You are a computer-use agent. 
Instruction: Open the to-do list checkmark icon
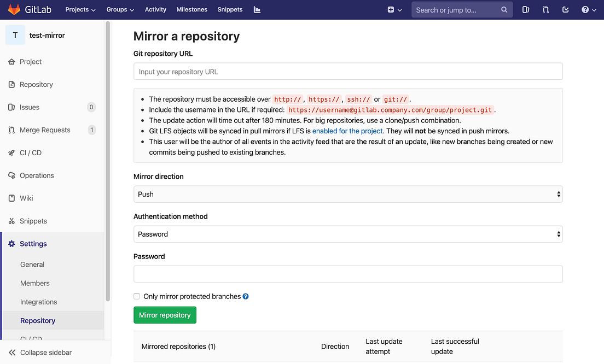pyautogui.click(x=566, y=9)
